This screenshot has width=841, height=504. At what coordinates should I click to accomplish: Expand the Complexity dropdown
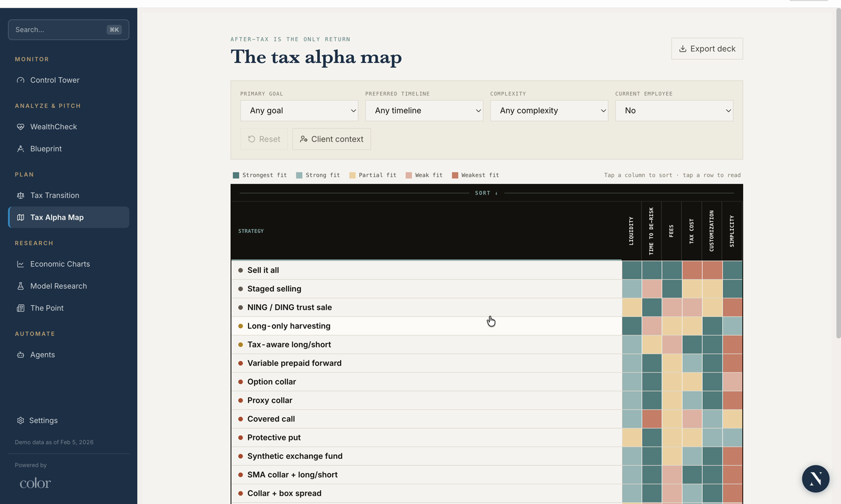pyautogui.click(x=549, y=111)
